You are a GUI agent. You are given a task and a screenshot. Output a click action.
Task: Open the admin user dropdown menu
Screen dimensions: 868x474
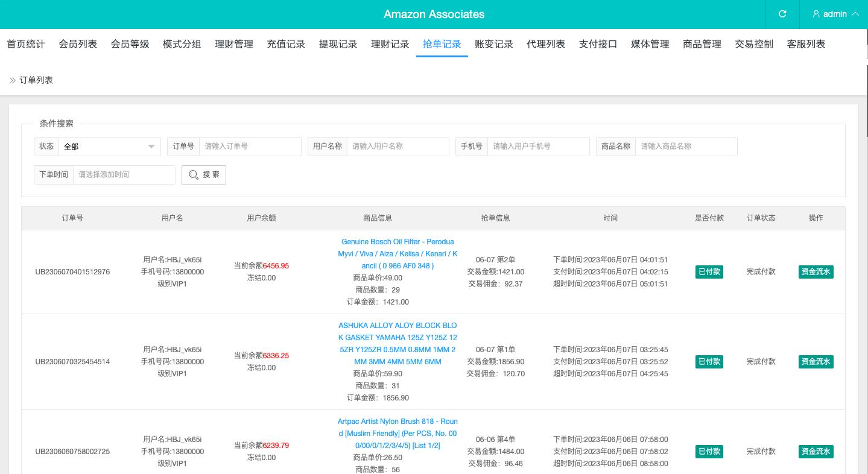(835, 14)
